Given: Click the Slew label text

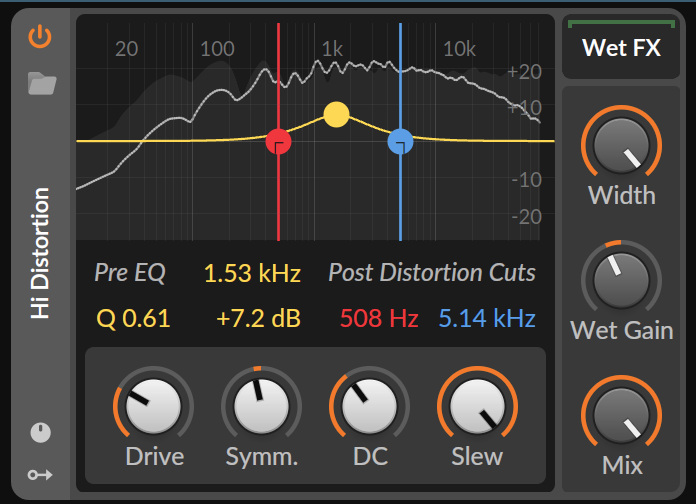Looking at the screenshot, I should tap(477, 456).
